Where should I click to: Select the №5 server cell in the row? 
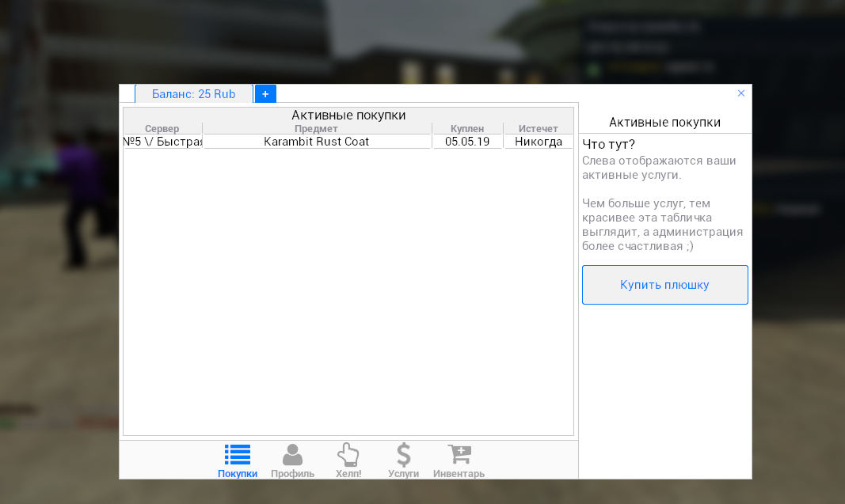[163, 142]
